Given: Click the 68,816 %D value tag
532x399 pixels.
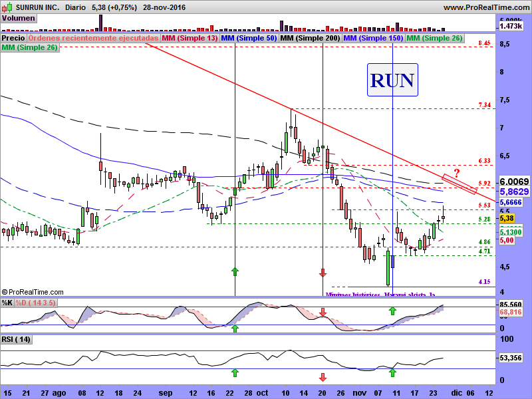Looking at the screenshot, I should click(511, 312).
